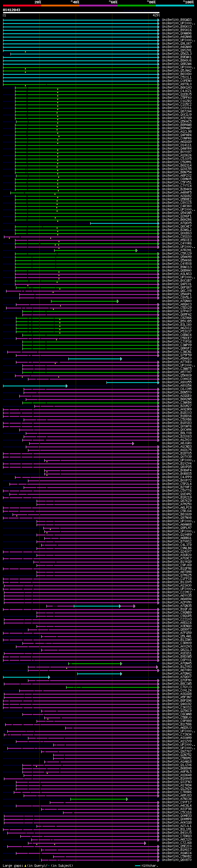Open the UniRef100_A7EYQ9 hit label
The width and height of the screenshot is (197, 868).
coord(177,118)
